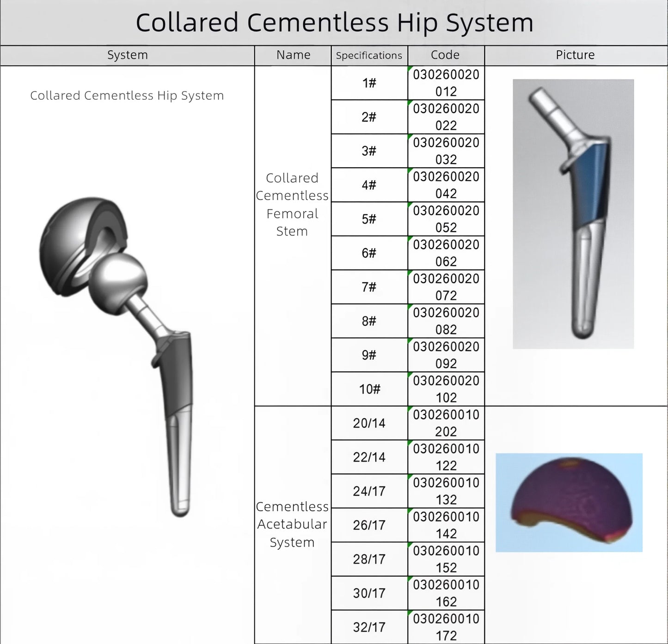Select specification cell '9#'
This screenshot has height=644, width=668.
tap(369, 355)
